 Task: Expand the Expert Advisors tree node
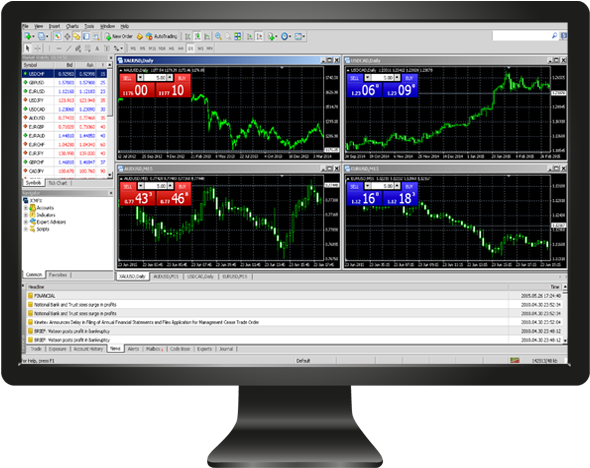pos(26,222)
